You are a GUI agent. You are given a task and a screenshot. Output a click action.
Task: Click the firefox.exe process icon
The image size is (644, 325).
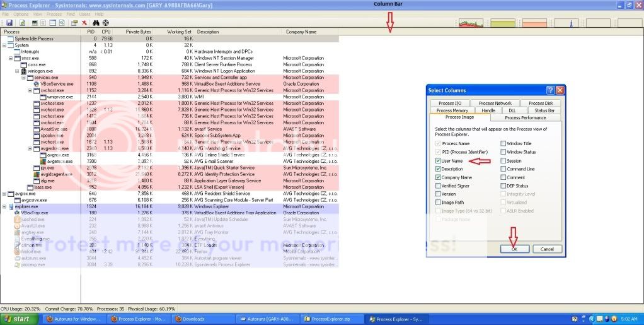click(x=17, y=252)
